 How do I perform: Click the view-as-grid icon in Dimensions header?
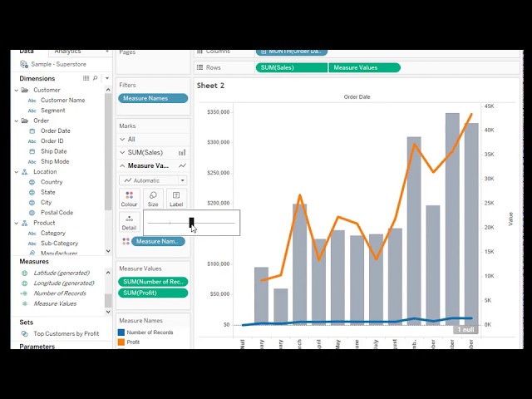pos(86,78)
